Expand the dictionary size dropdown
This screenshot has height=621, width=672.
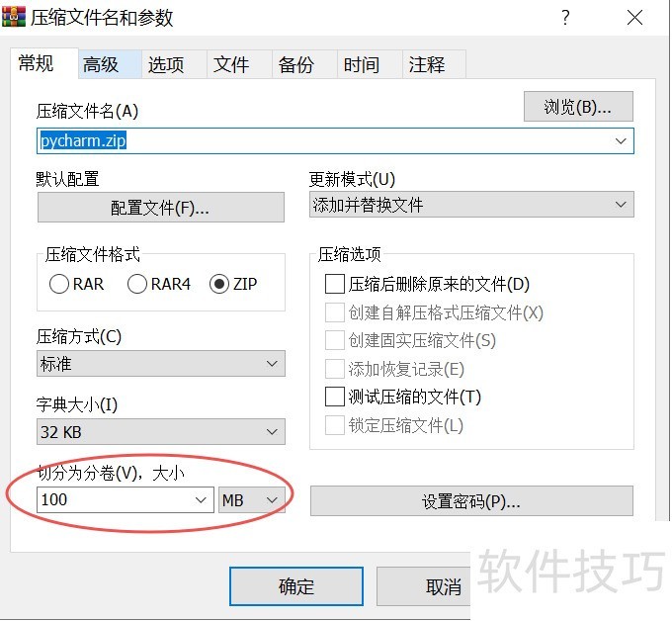click(273, 432)
